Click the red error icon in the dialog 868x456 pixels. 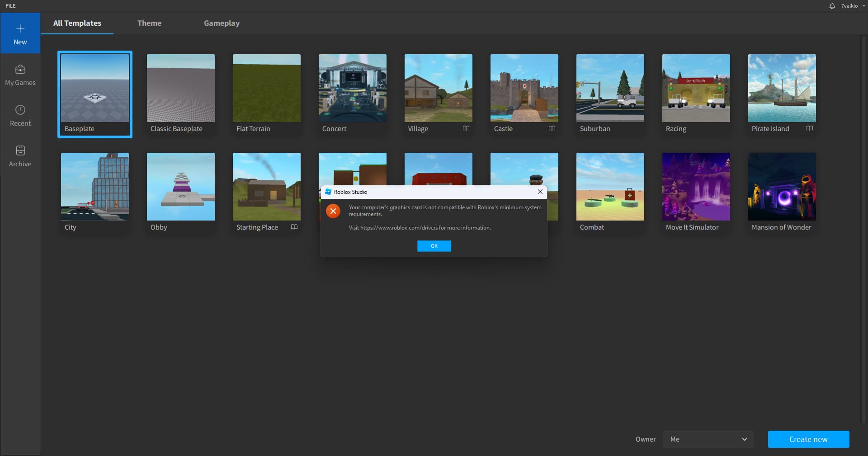333,211
